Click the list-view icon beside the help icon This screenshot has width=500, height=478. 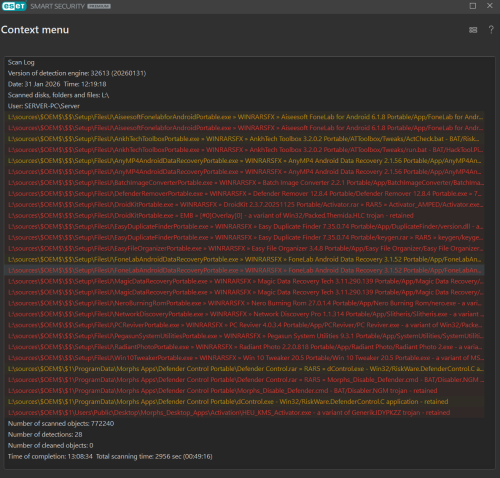[473, 30]
